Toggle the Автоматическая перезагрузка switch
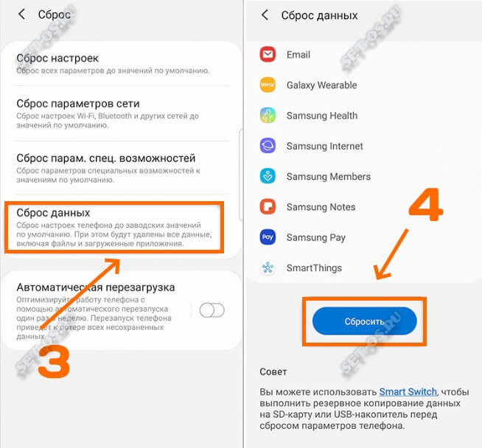Image resolution: width=482 pixels, height=448 pixels. tap(212, 310)
